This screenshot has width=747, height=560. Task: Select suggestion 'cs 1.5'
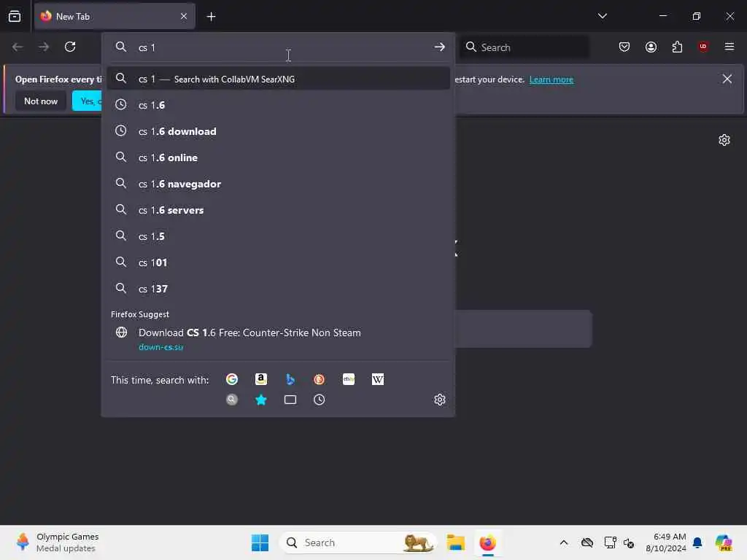click(x=278, y=236)
